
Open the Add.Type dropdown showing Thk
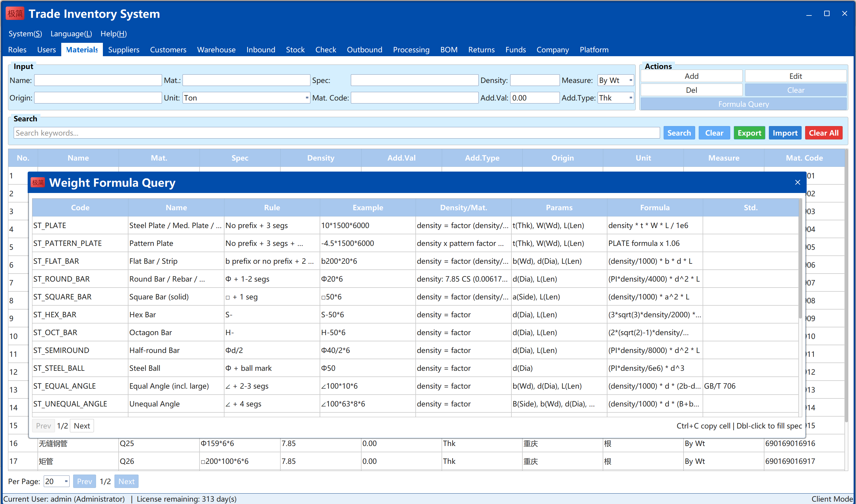point(615,98)
